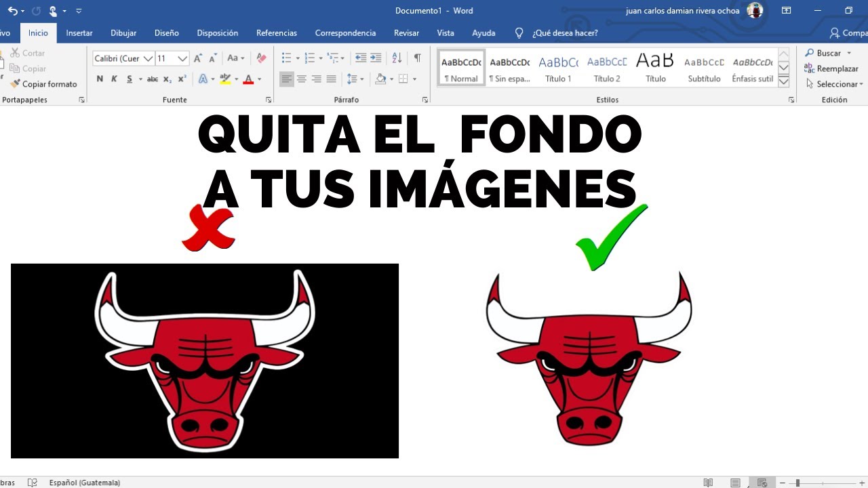This screenshot has width=868, height=488.
Task: Apply the Sin espaciado style
Action: coord(510,68)
